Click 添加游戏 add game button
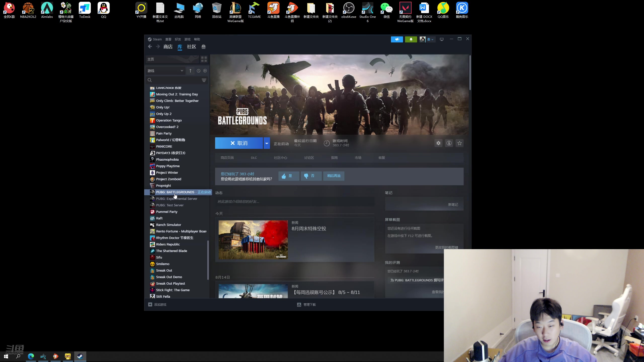The height and width of the screenshot is (362, 644). [157, 305]
